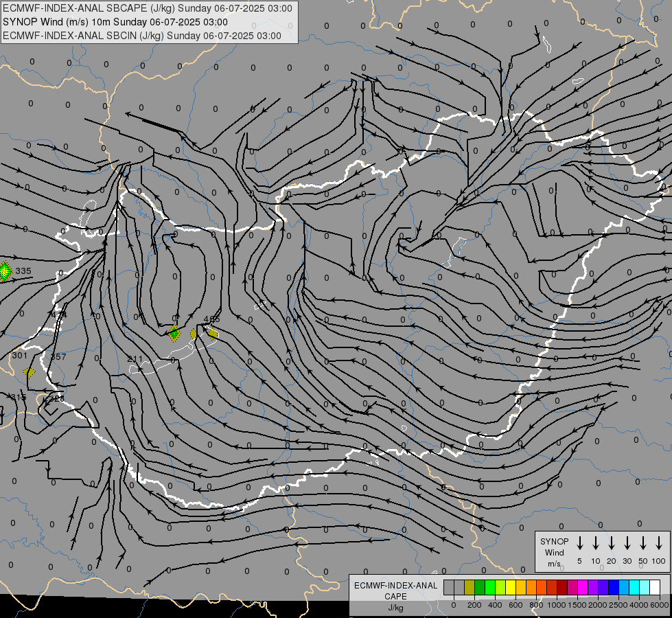Select the wind arrow above the 5 label

click(580, 543)
